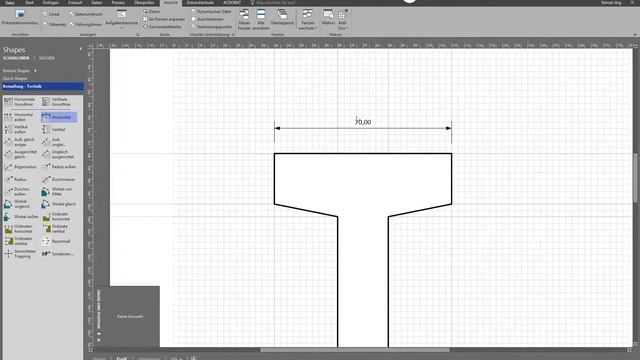Select the Bogenradius shape
640x360 pixels.
(20, 167)
